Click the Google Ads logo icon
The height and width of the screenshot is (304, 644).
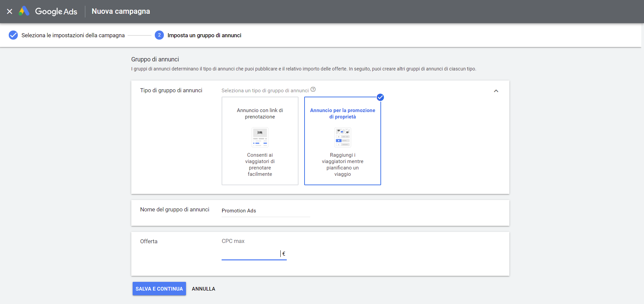[x=24, y=11]
